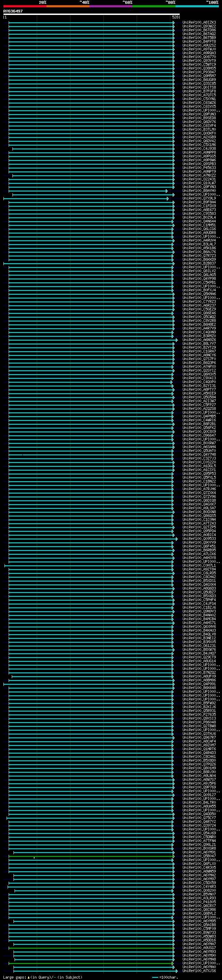Select hit label UniRef100_Q3SC85
The width and height of the screenshot is (222, 980).
coord(199,84)
